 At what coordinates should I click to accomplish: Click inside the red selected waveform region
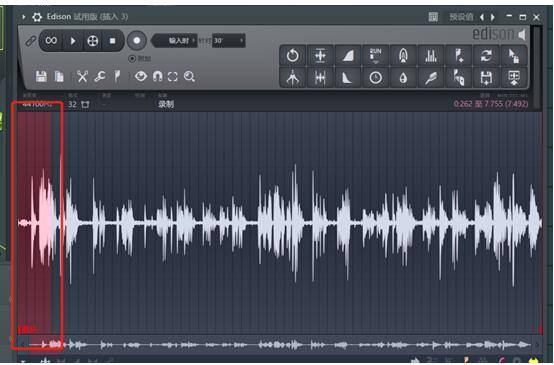click(x=35, y=223)
